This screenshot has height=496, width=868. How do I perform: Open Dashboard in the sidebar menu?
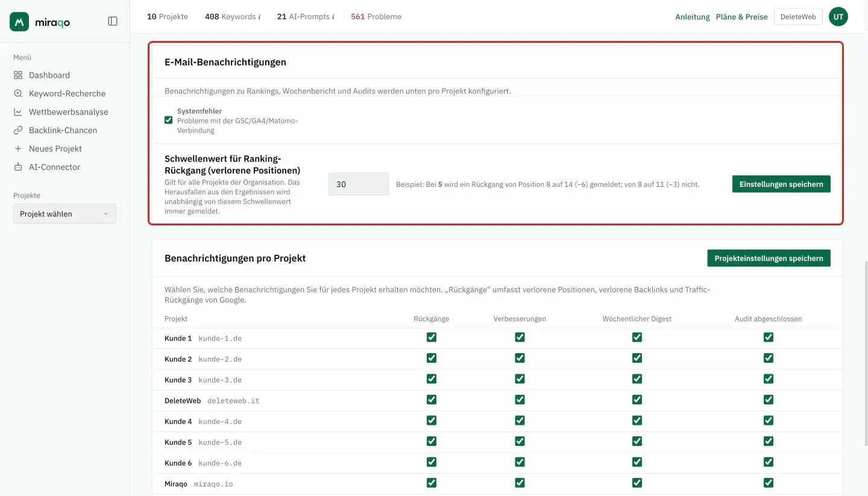pyautogui.click(x=49, y=75)
